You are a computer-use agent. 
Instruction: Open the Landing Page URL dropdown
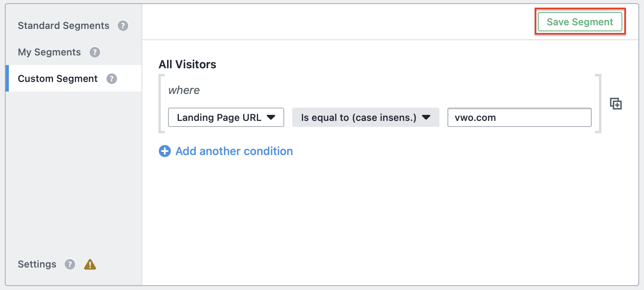(x=226, y=117)
